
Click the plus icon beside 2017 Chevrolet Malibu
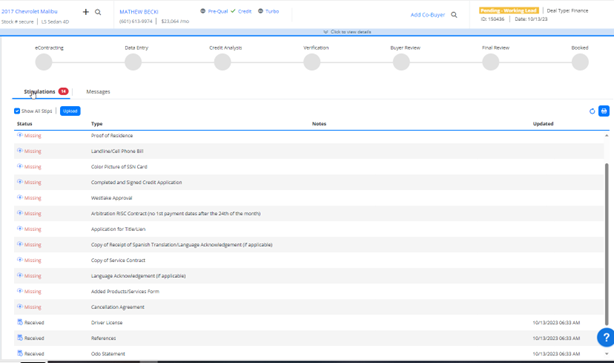pos(86,12)
